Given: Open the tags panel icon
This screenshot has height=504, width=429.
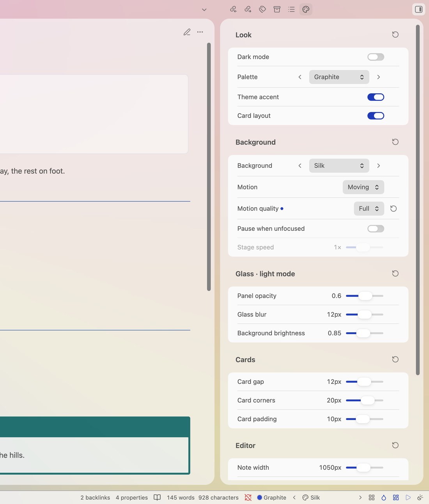Looking at the screenshot, I should (262, 9).
